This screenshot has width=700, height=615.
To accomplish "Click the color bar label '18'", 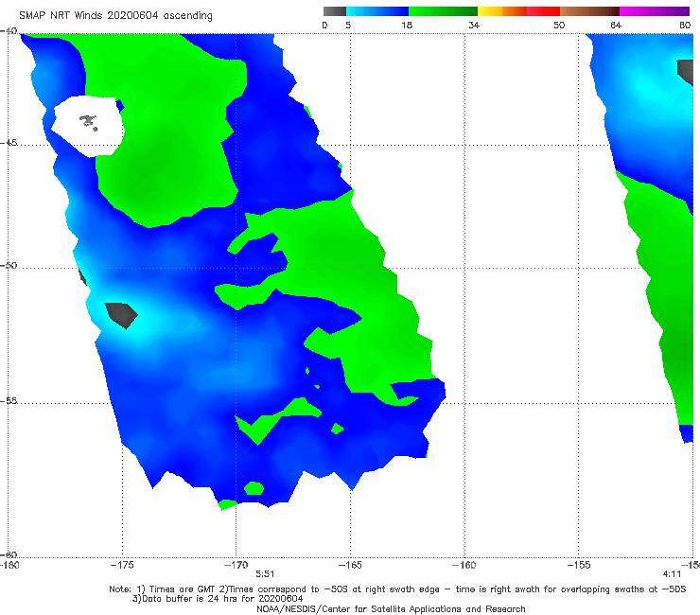I will click(407, 26).
